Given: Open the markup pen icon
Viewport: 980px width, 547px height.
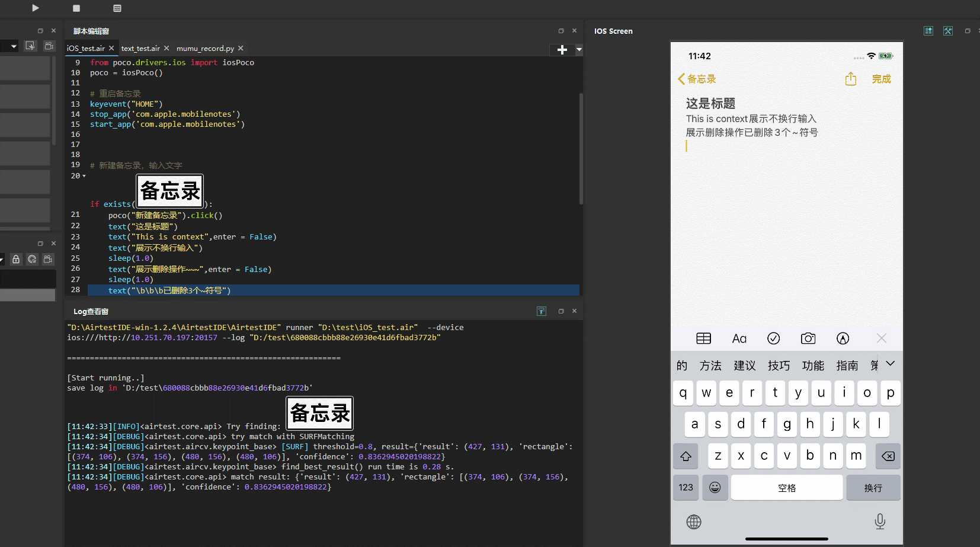Looking at the screenshot, I should click(x=843, y=338).
